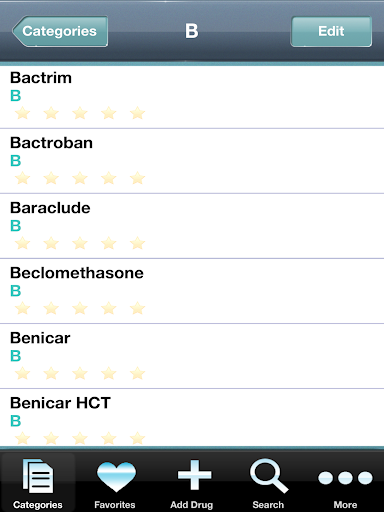Open the Categories tab icon
Image resolution: width=384 pixels, height=512 pixels.
pyautogui.click(x=38, y=476)
